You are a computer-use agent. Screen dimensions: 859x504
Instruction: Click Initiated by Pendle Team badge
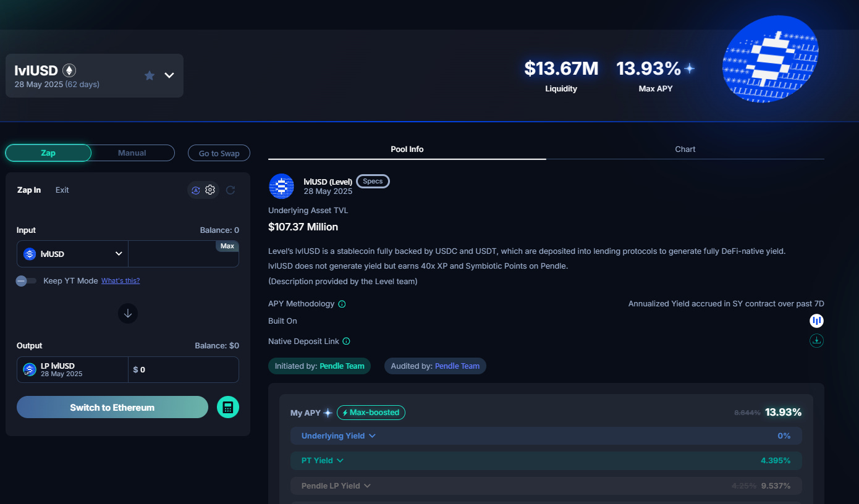(x=319, y=366)
